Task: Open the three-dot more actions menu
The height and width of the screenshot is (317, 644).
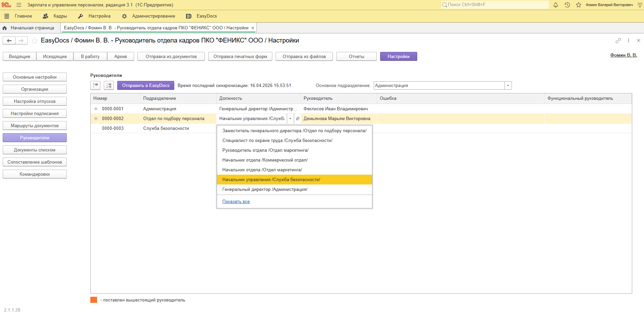Action: [x=628, y=40]
